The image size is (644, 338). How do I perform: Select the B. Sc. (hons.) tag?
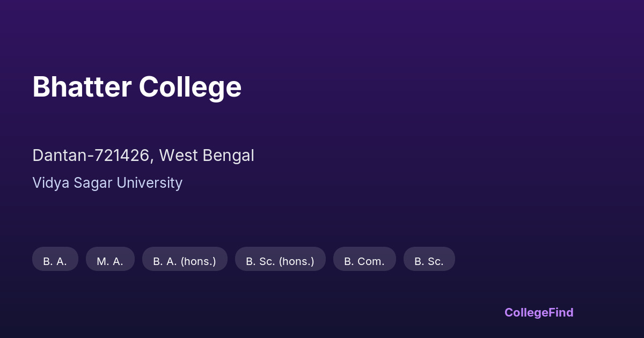(280, 261)
